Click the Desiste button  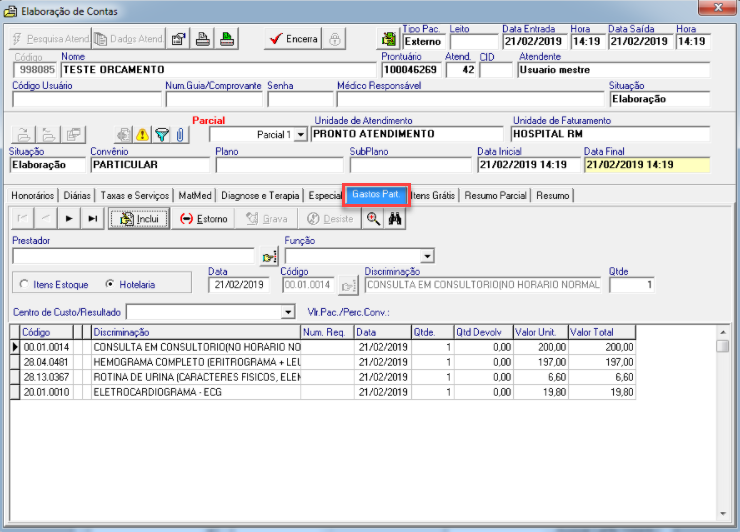coord(330,219)
